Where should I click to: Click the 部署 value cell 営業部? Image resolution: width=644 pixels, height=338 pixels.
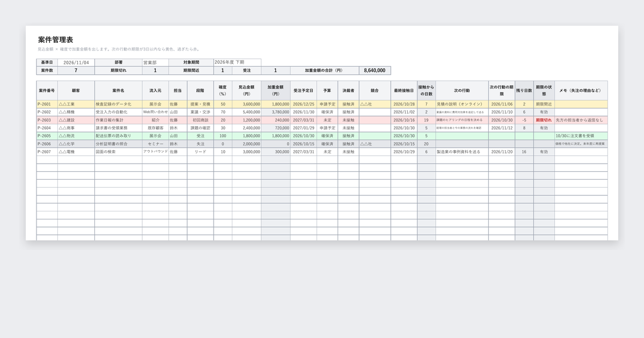pyautogui.click(x=155, y=62)
